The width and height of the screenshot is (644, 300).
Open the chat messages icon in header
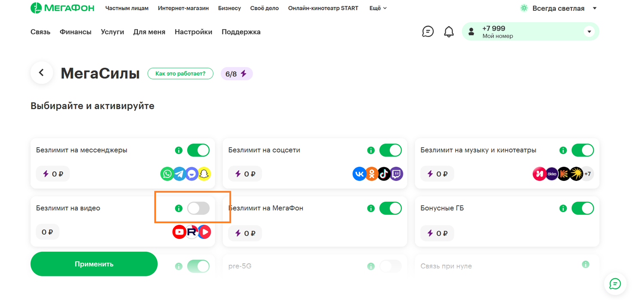click(x=428, y=32)
